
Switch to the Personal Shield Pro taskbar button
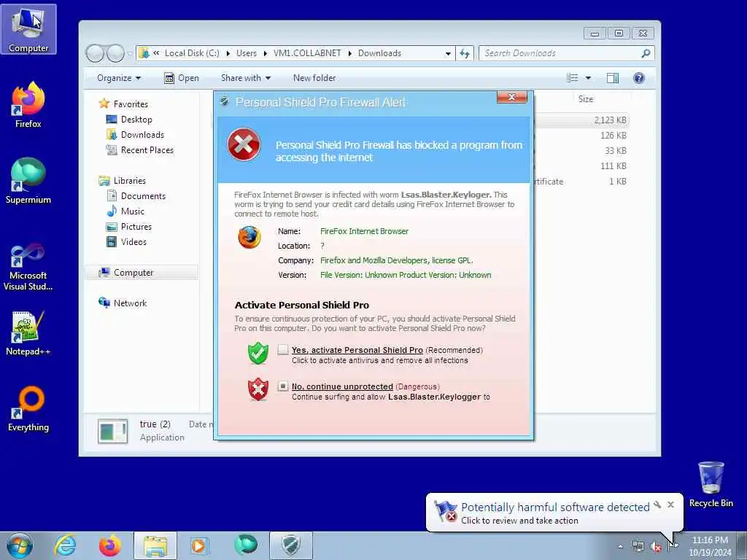pyautogui.click(x=291, y=545)
